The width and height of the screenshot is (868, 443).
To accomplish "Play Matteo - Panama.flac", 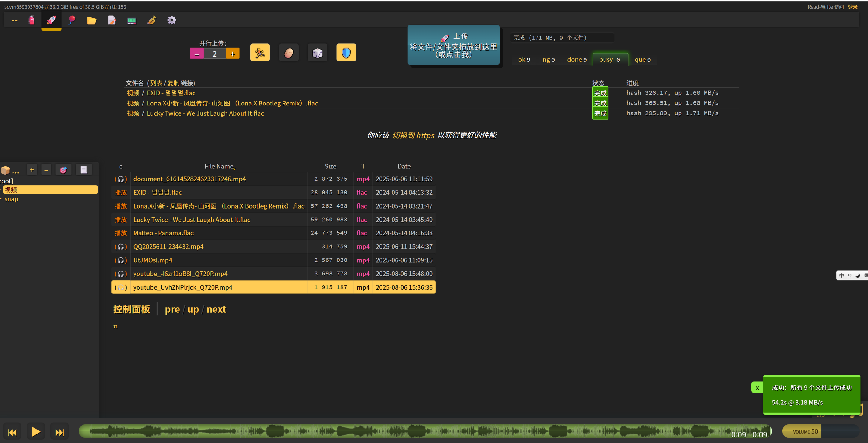I will coord(120,233).
